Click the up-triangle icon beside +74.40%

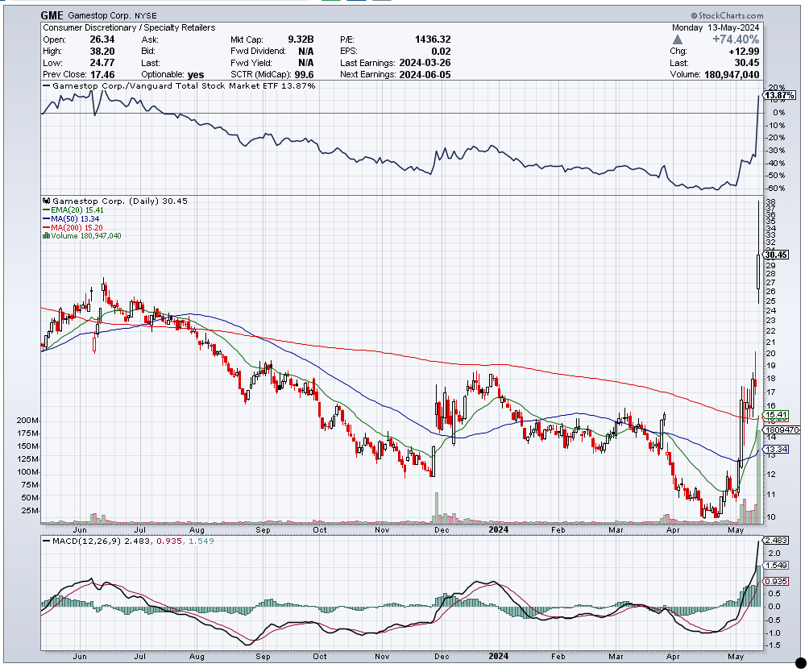tap(678, 39)
